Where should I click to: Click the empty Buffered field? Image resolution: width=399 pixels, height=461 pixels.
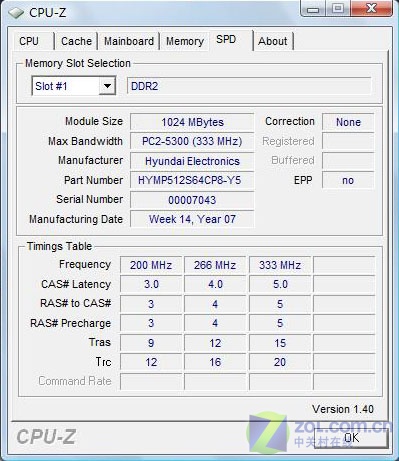point(348,161)
